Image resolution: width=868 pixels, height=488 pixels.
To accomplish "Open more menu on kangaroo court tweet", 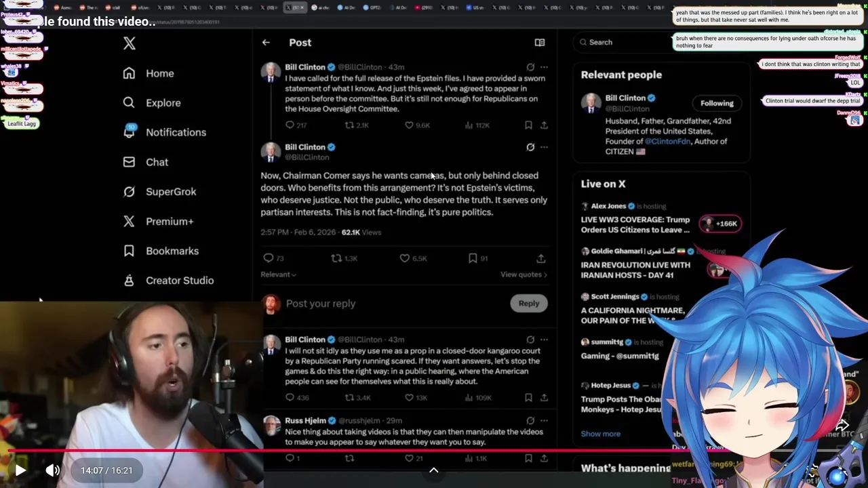I will 544,340.
